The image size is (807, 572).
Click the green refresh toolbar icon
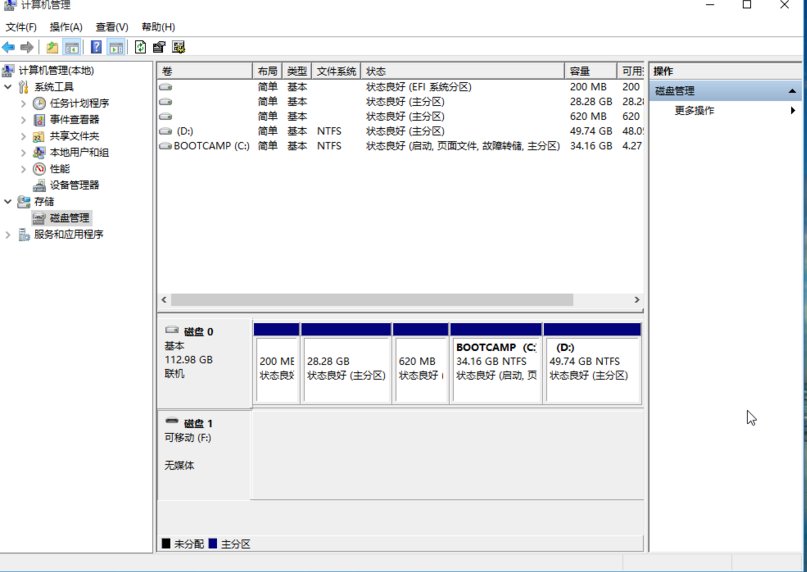140,47
